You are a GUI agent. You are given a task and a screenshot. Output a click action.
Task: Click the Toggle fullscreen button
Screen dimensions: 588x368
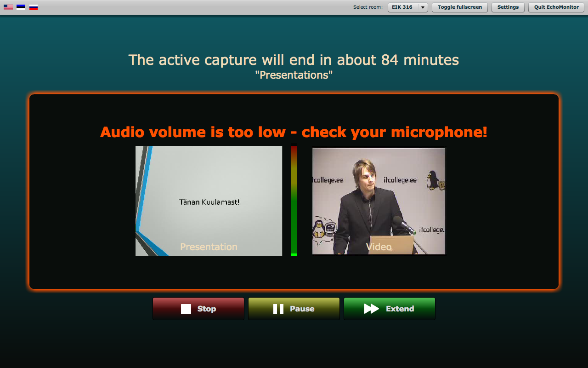pos(460,7)
